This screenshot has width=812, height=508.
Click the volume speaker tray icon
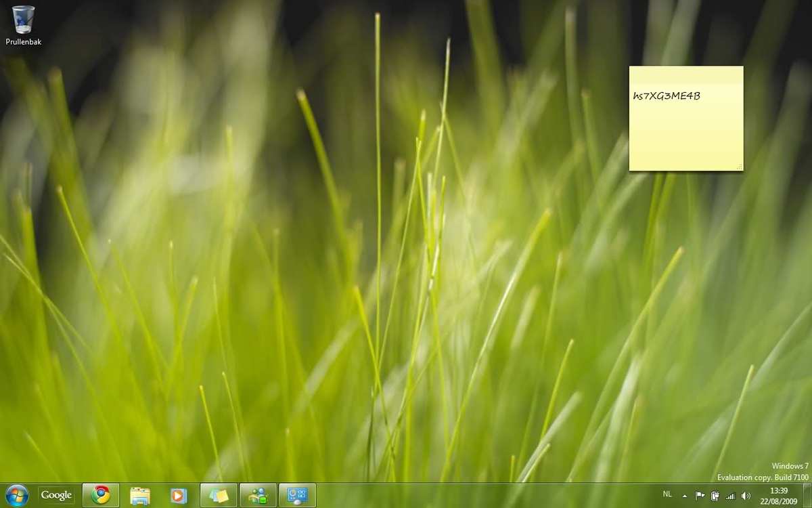point(746,496)
